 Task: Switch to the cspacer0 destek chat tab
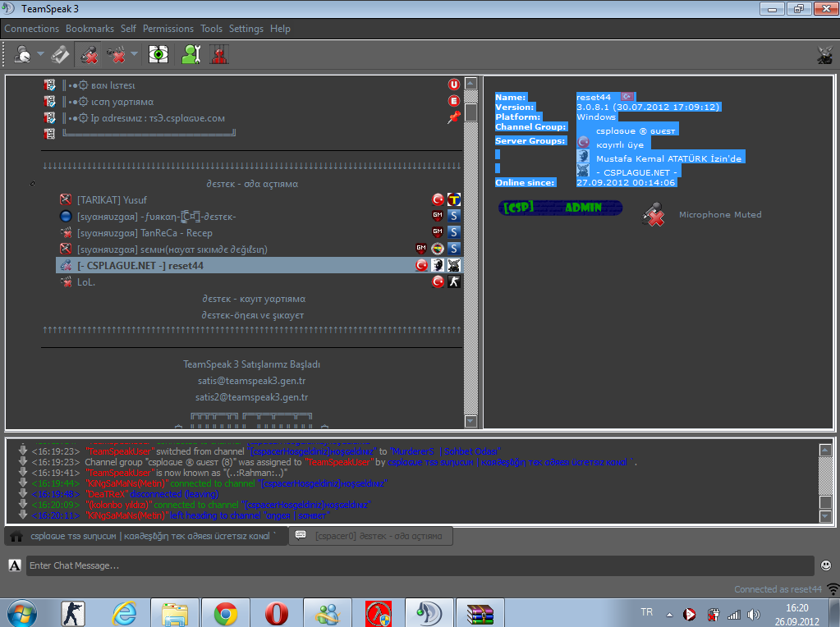coord(370,536)
